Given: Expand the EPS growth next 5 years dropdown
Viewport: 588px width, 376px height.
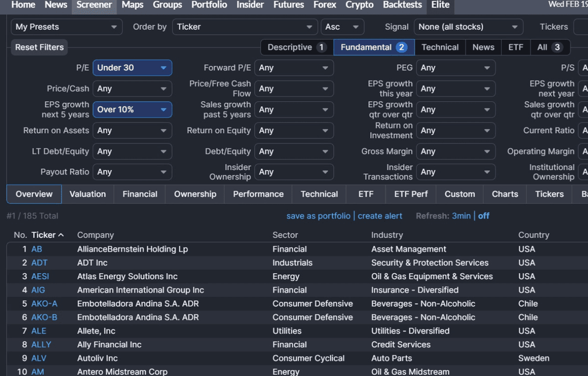Looking at the screenshot, I should [132, 109].
